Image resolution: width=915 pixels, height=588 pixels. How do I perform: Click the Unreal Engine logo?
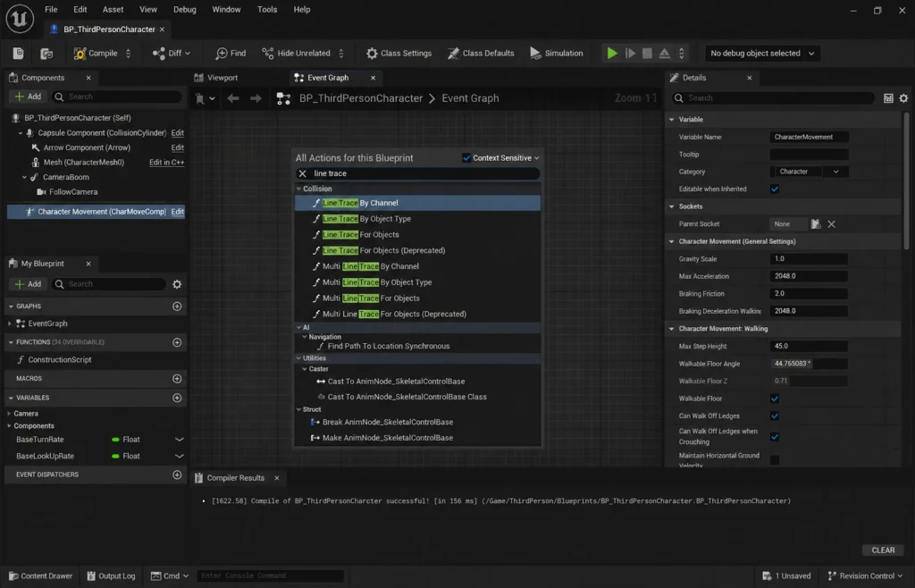(x=20, y=18)
